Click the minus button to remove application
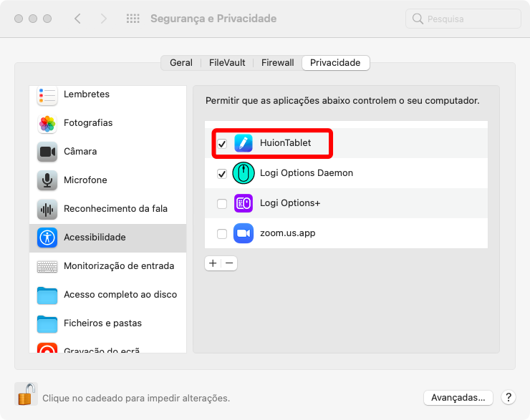Screen dimensions: 530x420 tap(229, 263)
